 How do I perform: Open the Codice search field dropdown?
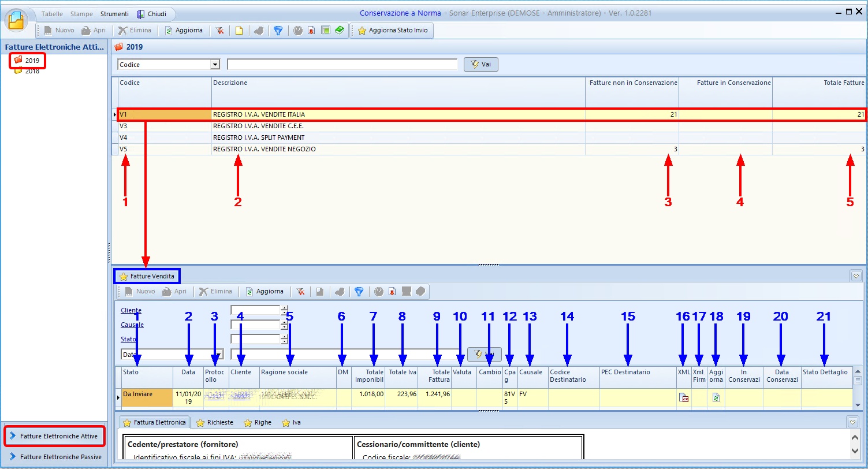pyautogui.click(x=215, y=65)
